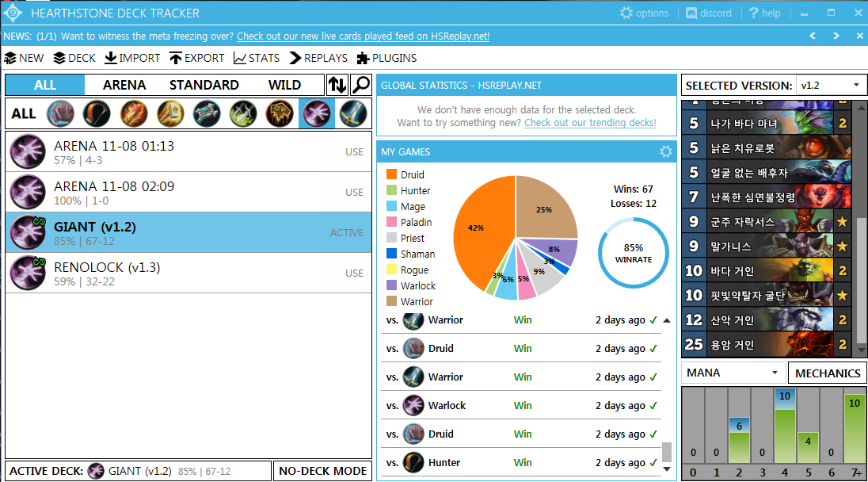Filter decks by Hunter class icon
The width and height of the screenshot is (868, 482).
[97, 113]
